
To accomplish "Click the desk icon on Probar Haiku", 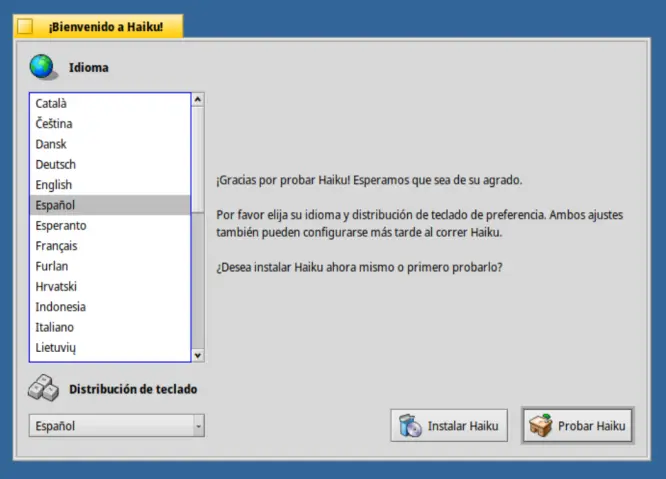I will coord(541,425).
